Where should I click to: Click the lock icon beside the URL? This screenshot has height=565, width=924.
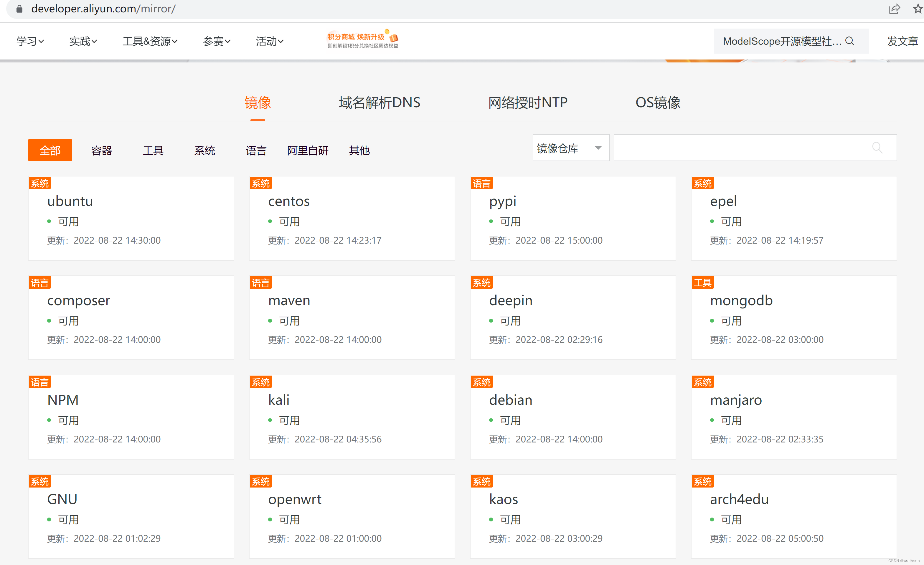point(19,9)
